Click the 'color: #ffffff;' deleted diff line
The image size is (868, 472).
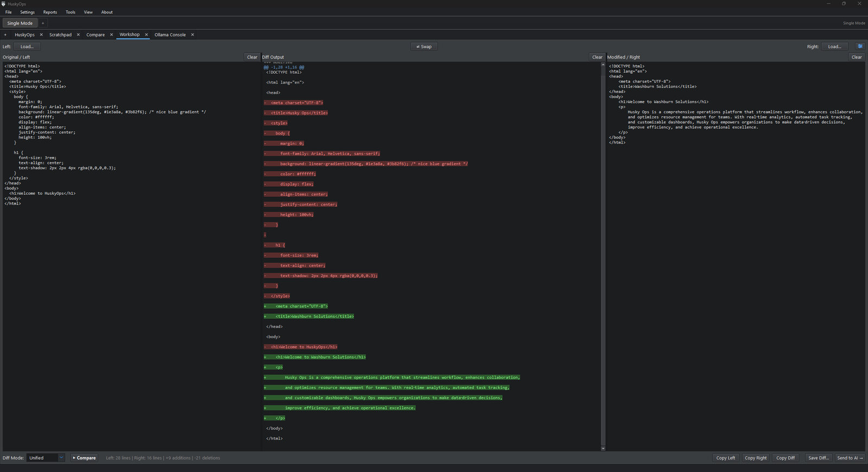click(290, 174)
